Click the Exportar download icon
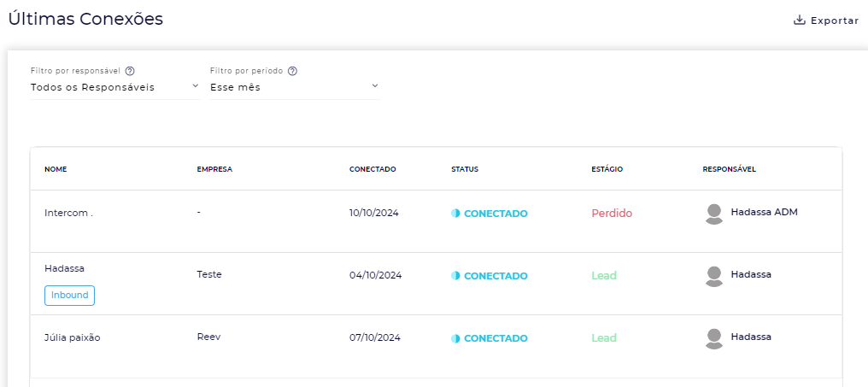The height and width of the screenshot is (387, 868). (800, 21)
